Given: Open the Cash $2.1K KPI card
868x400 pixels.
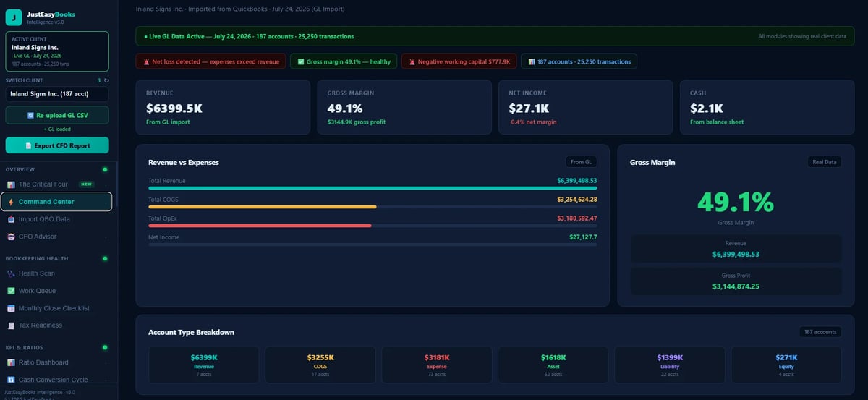Looking at the screenshot, I should (767, 107).
